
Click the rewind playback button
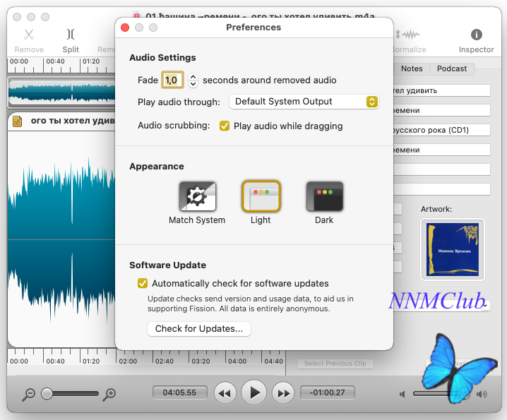coord(225,393)
